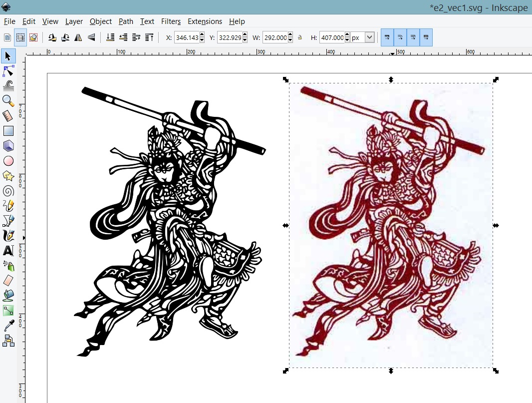Open the File menu

click(x=9, y=21)
